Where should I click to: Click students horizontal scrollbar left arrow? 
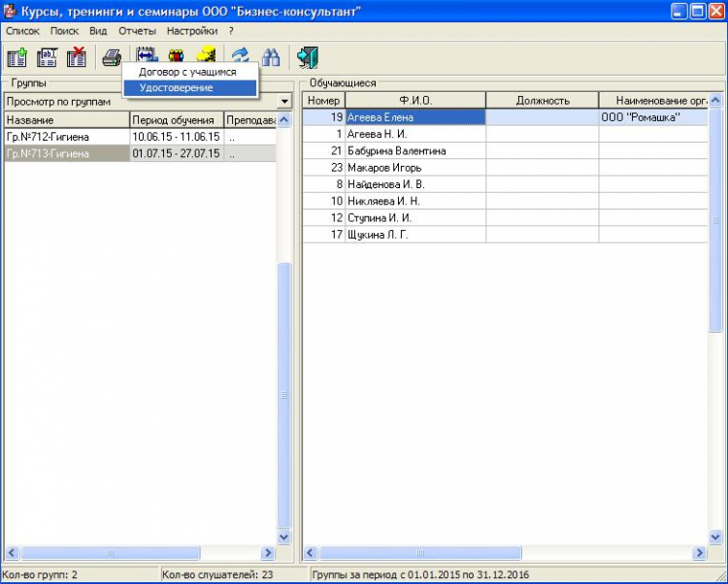click(311, 552)
